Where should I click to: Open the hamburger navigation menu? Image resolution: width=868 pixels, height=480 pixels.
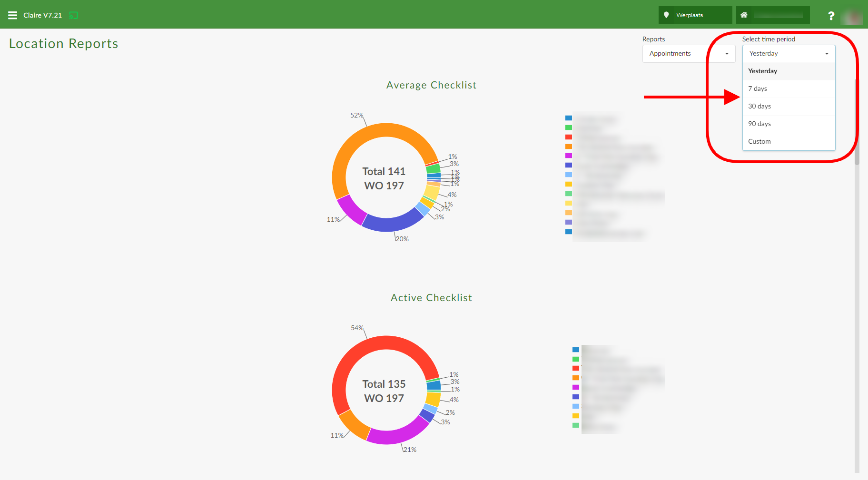click(13, 15)
